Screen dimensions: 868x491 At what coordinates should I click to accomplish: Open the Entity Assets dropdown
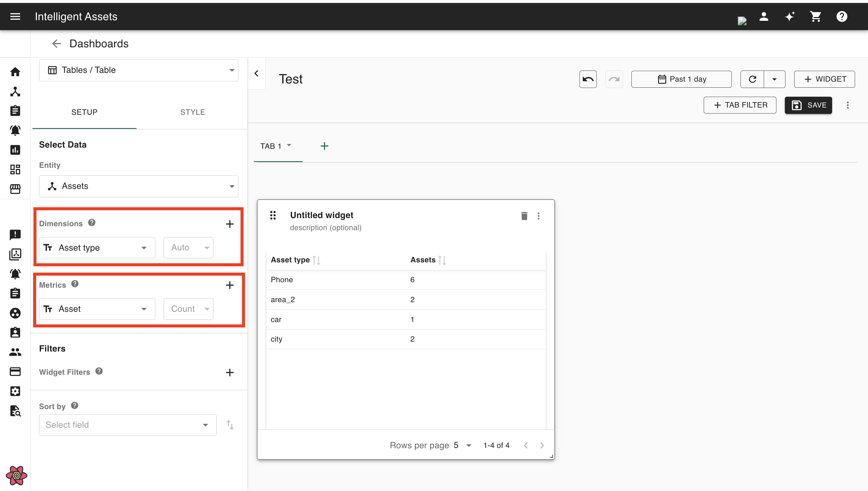[x=139, y=186]
